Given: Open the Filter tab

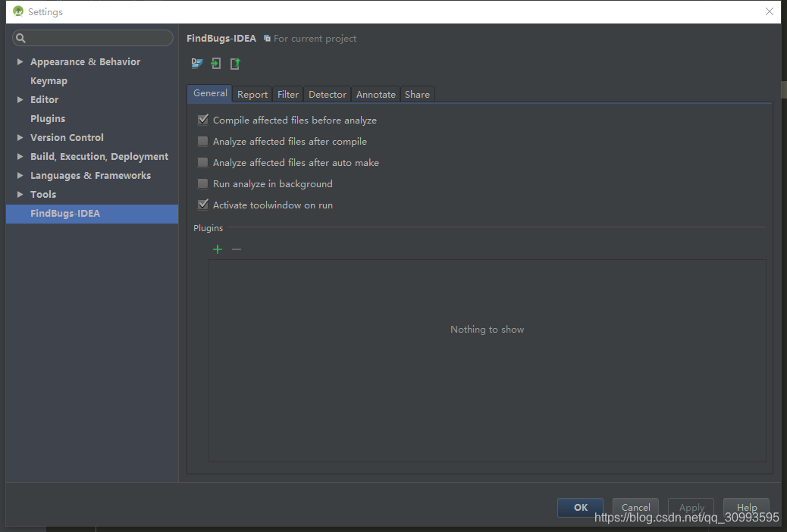Looking at the screenshot, I should pos(287,95).
